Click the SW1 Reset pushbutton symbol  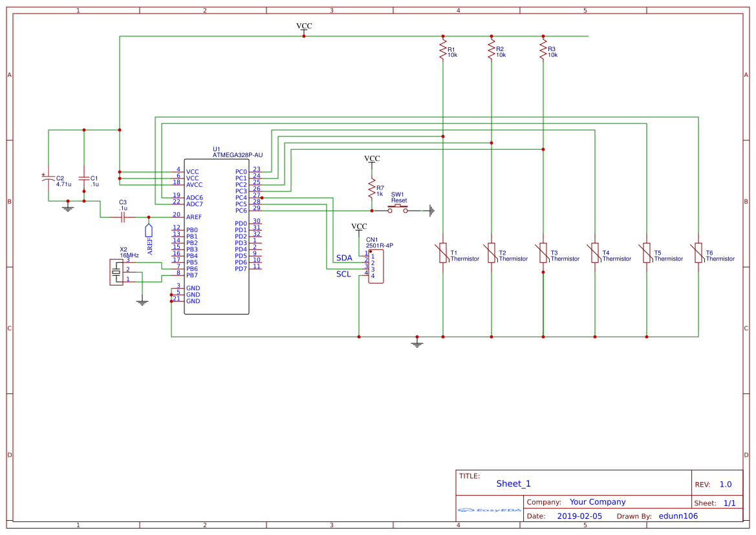point(397,209)
